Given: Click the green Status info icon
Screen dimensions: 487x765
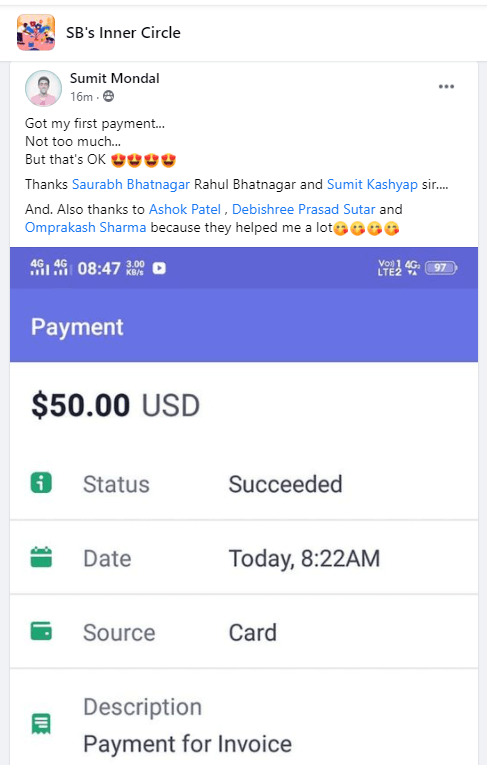Looking at the screenshot, I should [x=41, y=483].
